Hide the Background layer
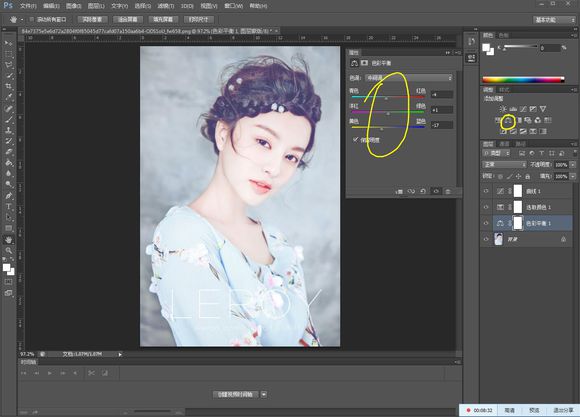The image size is (580, 417). [486, 239]
